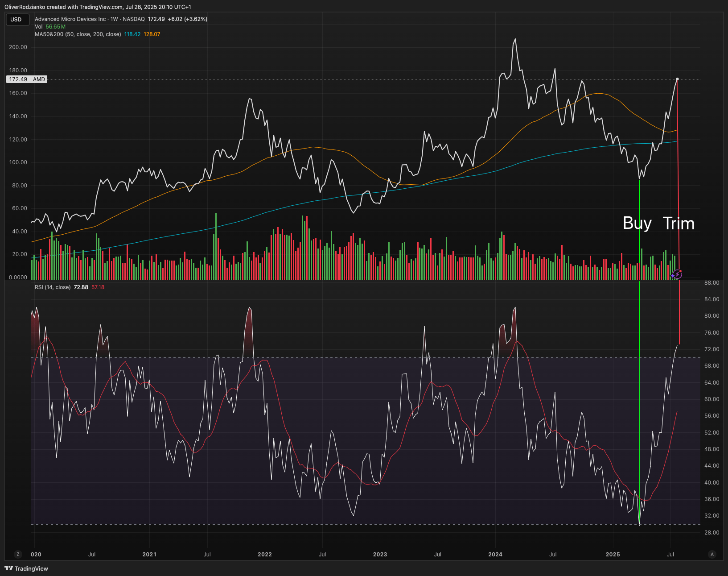Click the timezone "Z" icon on the time axis
The image size is (728, 576).
(x=17, y=554)
